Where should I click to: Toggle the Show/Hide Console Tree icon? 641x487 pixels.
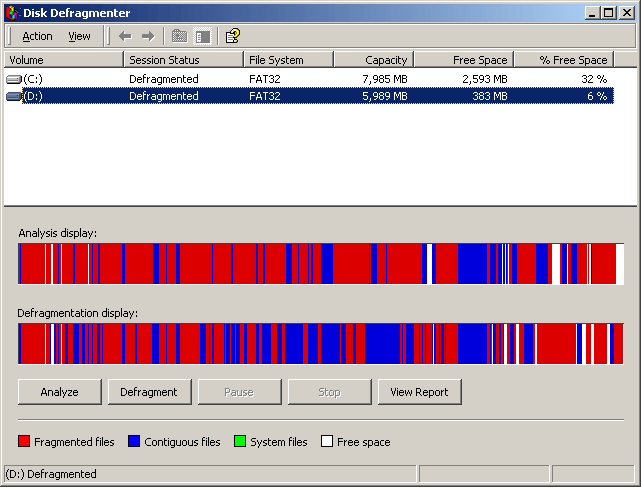click(x=203, y=36)
